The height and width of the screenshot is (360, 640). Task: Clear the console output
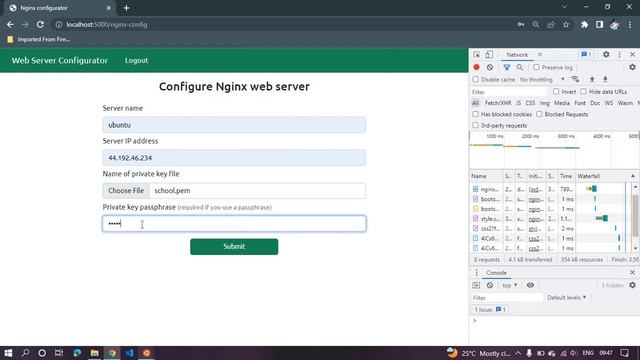point(490,285)
